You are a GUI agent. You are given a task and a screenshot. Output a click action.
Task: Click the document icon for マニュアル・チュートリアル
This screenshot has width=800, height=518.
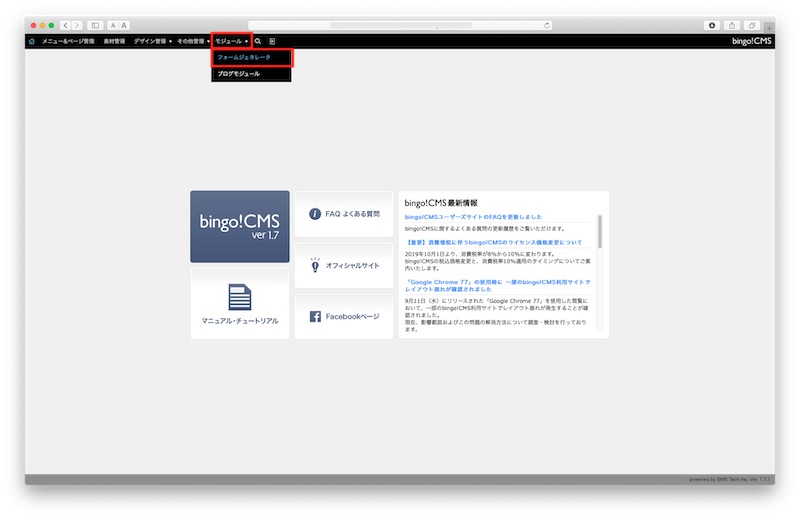point(240,297)
